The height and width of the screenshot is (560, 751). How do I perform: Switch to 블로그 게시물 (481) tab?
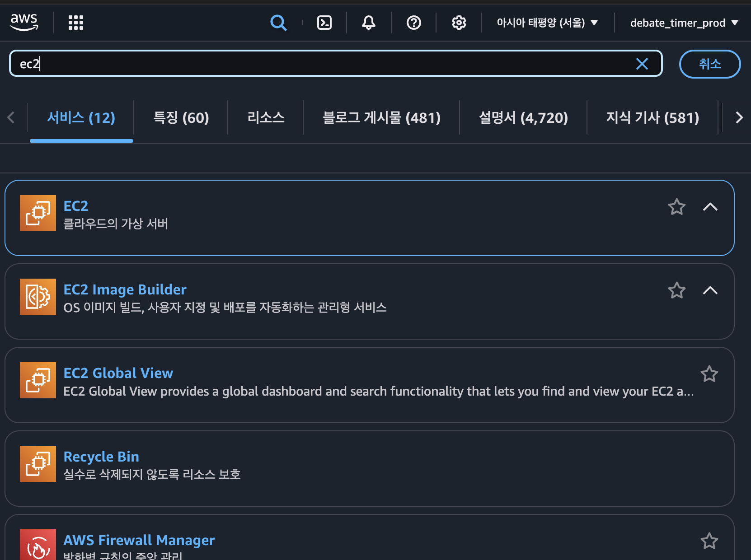point(381,118)
